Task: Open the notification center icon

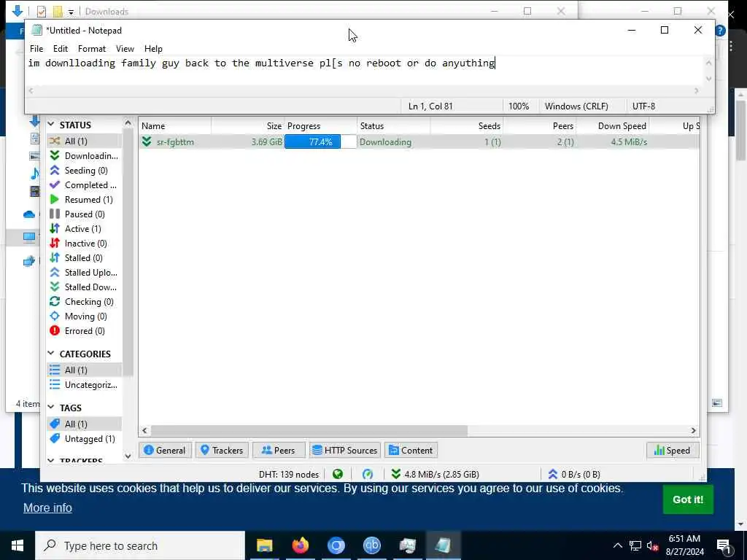Action: coord(724,545)
